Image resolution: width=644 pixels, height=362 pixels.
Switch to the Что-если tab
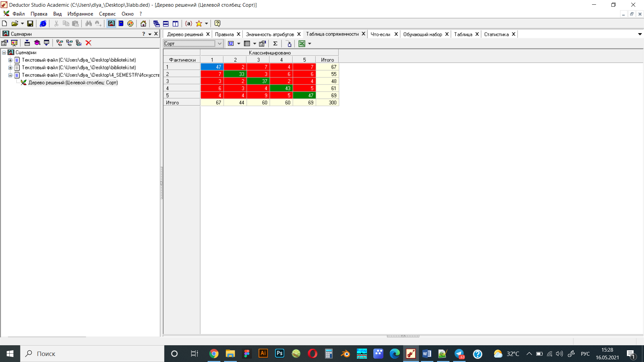pyautogui.click(x=380, y=34)
